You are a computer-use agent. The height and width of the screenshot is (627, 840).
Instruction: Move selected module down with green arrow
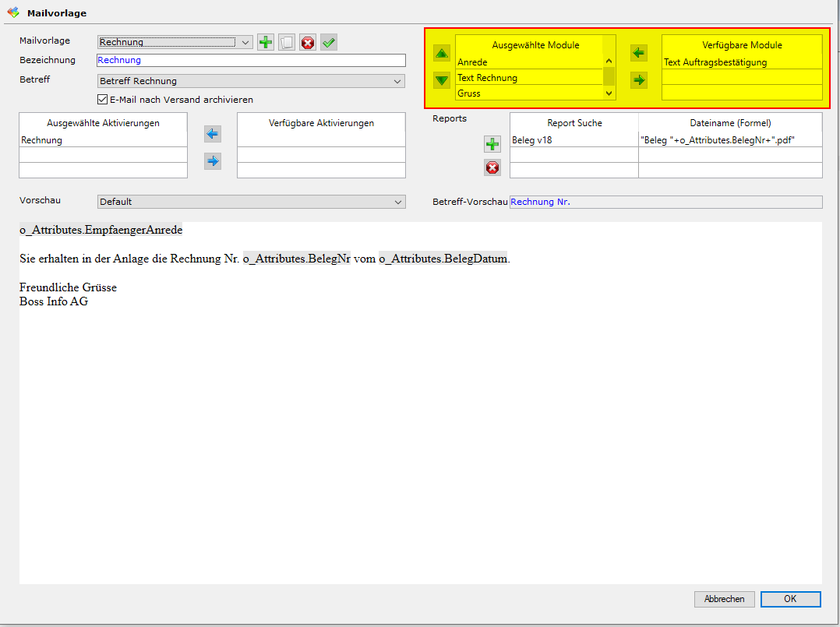tap(442, 79)
